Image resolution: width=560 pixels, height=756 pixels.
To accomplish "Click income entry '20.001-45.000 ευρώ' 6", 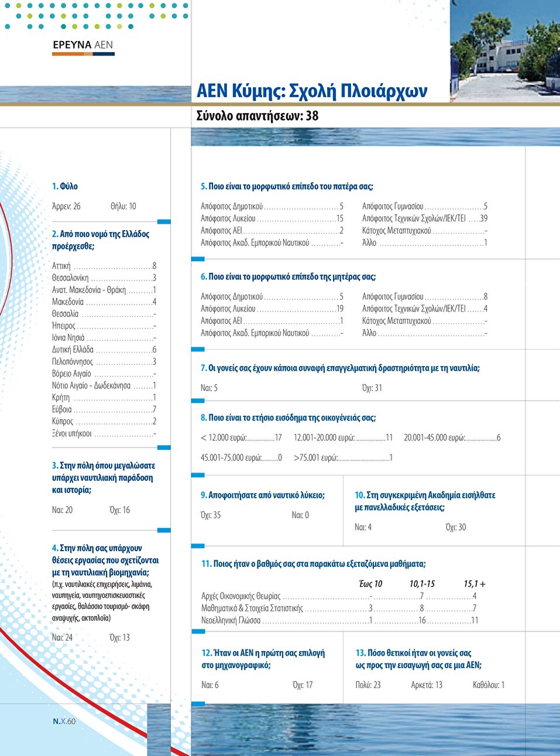I will 452,437.
